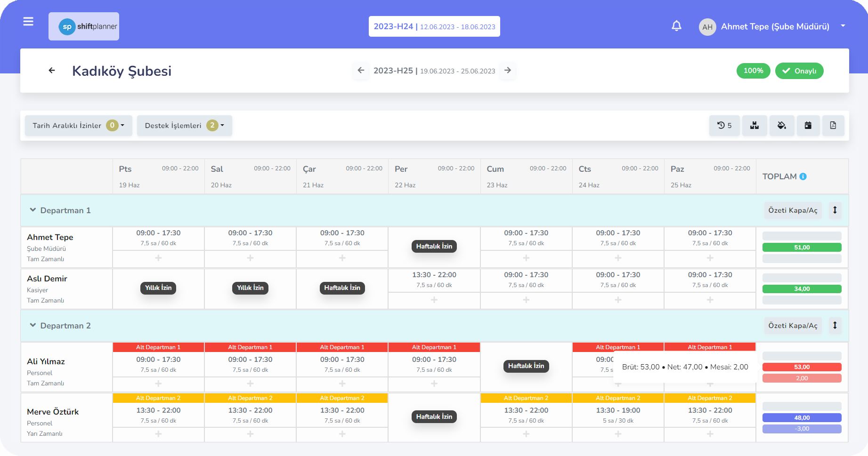Click Aslı Demir's Yıllık İzin on Monday
Screen dimensions: 868x456
pos(158,288)
